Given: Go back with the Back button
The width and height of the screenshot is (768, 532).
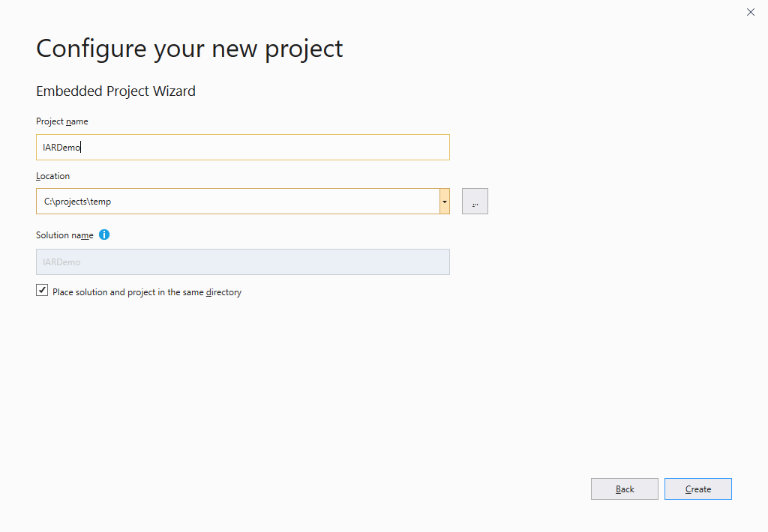Looking at the screenshot, I should click(624, 489).
